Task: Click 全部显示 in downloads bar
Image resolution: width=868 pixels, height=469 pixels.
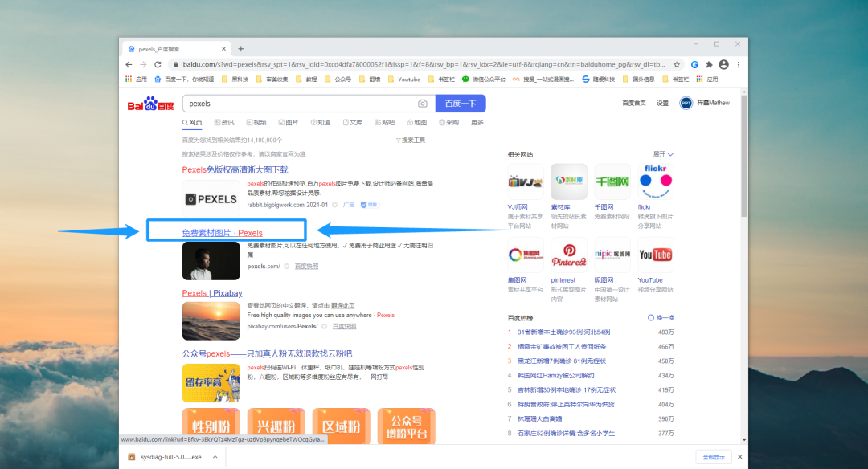Action: click(x=714, y=457)
